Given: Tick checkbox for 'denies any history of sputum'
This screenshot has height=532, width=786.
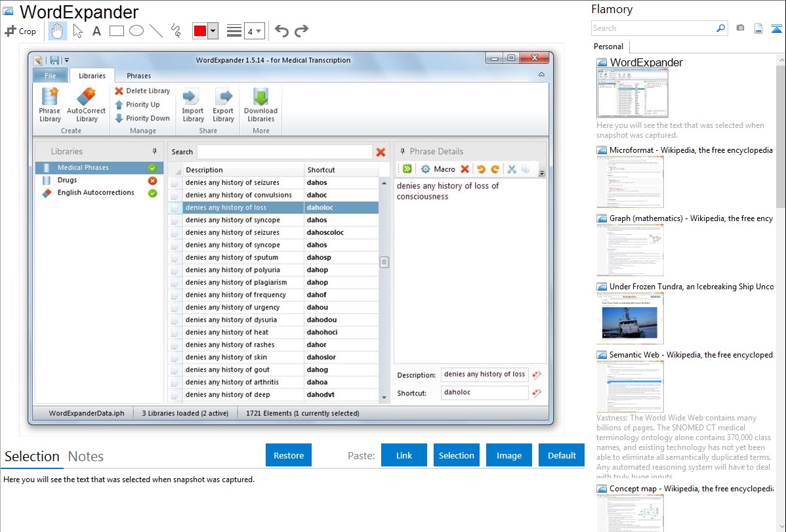Looking at the screenshot, I should (x=175, y=258).
